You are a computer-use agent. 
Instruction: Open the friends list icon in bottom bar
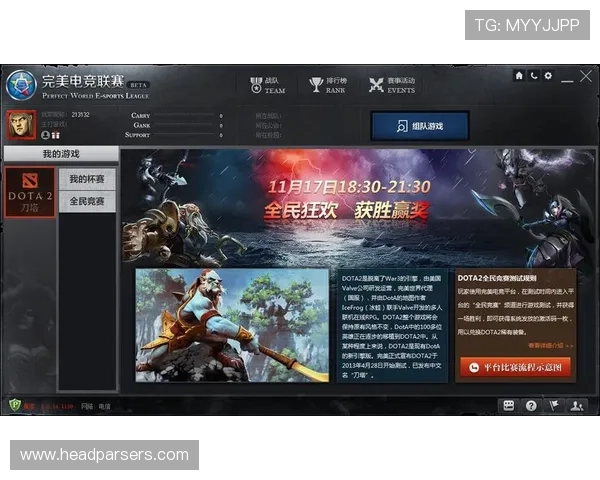pos(576,405)
